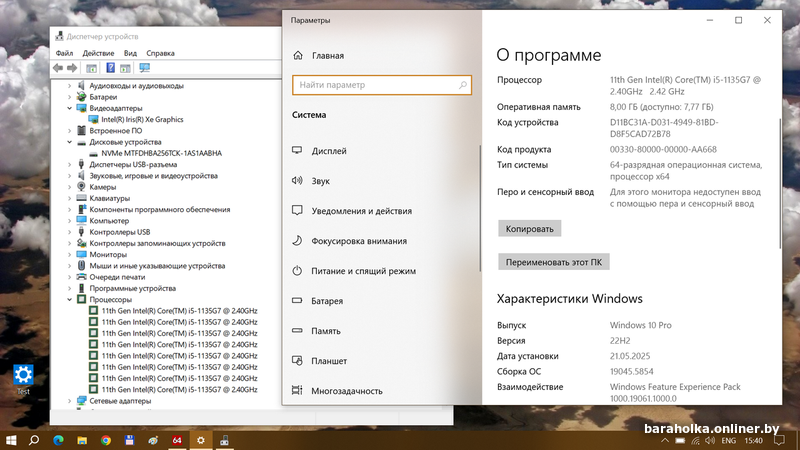Open the Файл menu in Device Manager
Screen dimensions: 800x450
pos(64,53)
